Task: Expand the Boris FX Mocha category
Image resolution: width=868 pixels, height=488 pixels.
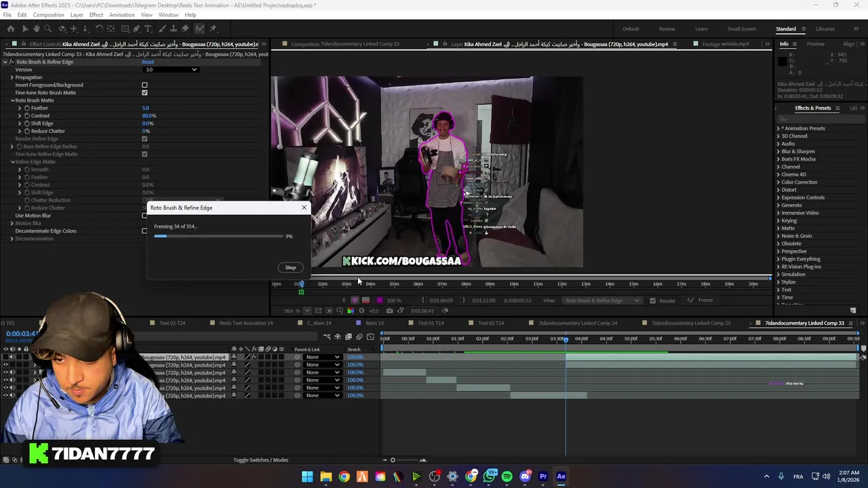Action: tap(778, 159)
